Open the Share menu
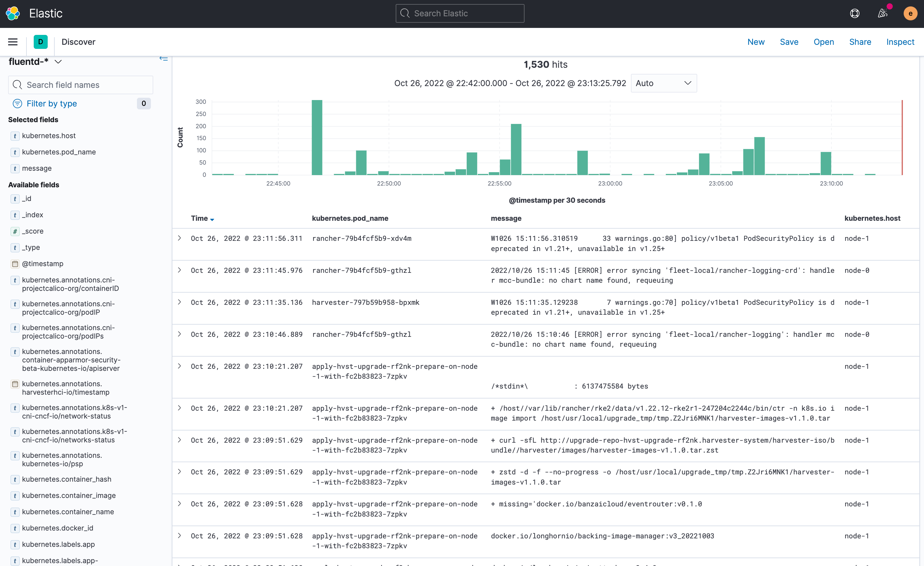 [860, 42]
